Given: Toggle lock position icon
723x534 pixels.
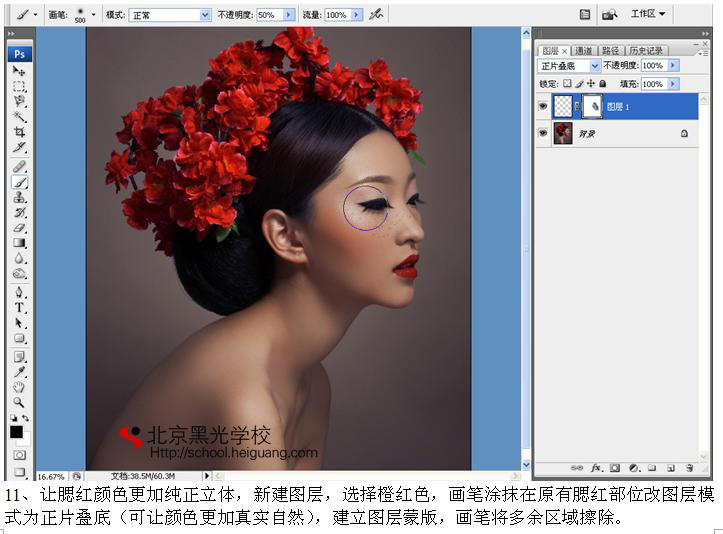Looking at the screenshot, I should tap(591, 83).
